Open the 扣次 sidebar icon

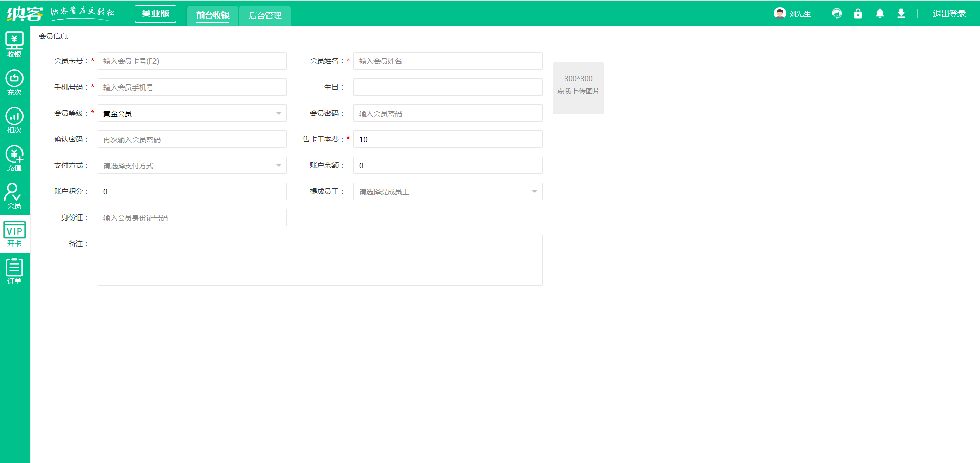[14, 120]
